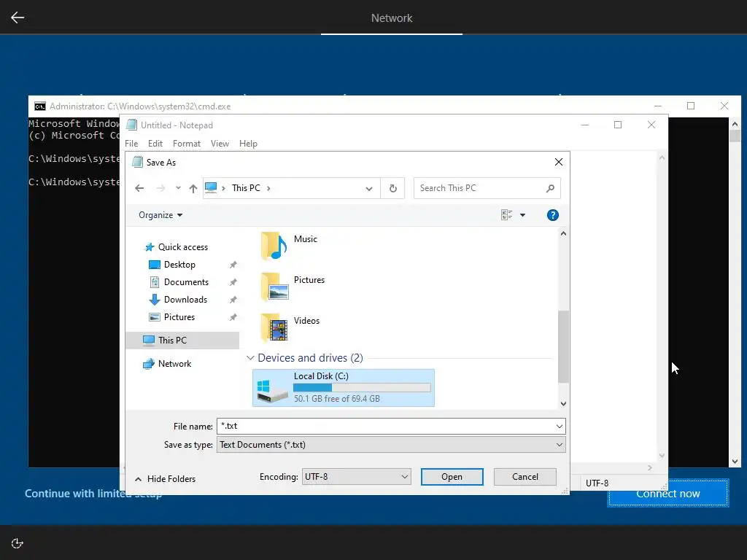Open Ease of Access icon in setup

[18, 543]
